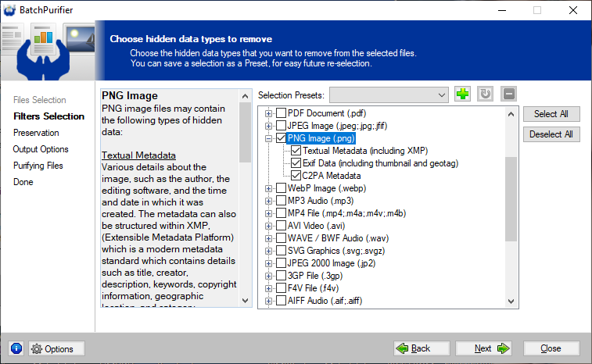Check the SVG Graphics checkbox

(281, 251)
